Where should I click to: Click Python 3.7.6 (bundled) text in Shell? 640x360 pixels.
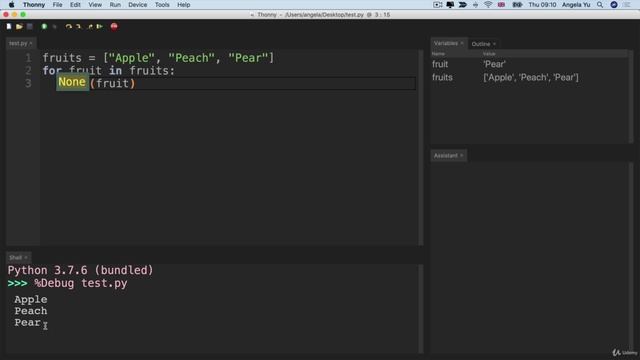80,270
